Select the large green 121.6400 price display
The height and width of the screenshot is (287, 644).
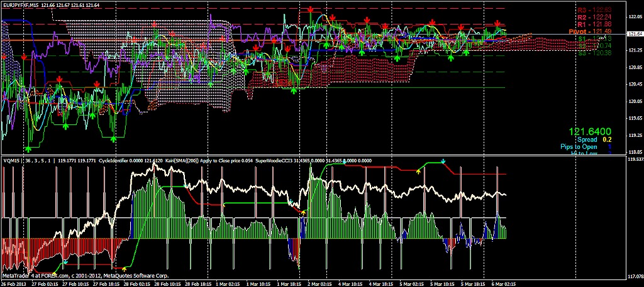[x=589, y=132]
